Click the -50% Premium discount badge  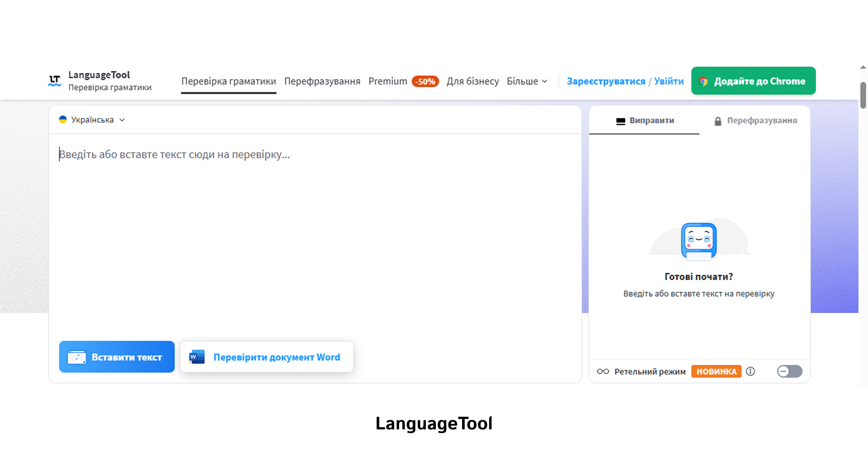(x=425, y=81)
